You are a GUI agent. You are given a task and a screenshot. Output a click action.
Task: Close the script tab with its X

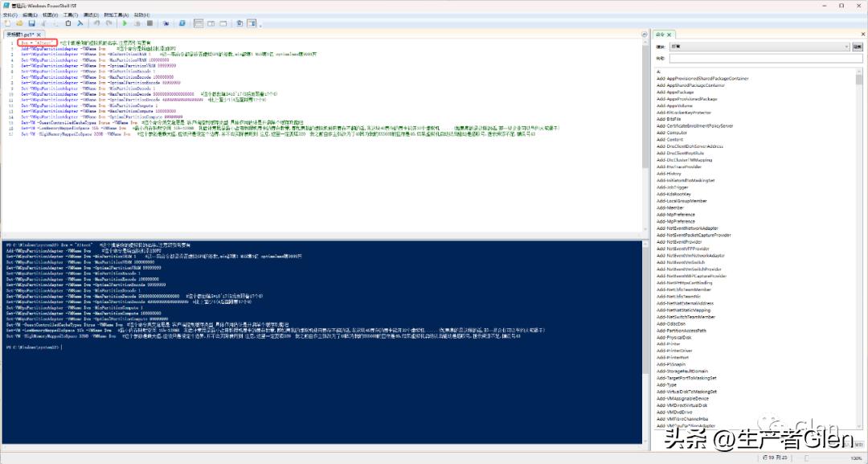39,35
